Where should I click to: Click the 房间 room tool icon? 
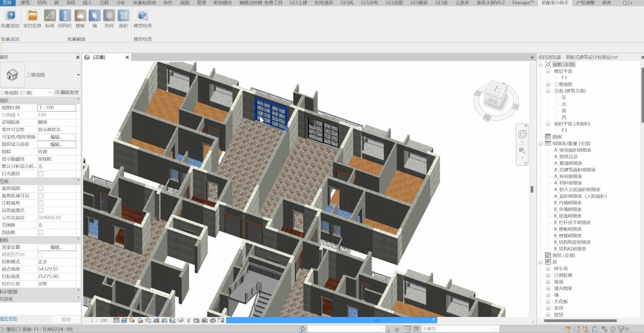[109, 16]
